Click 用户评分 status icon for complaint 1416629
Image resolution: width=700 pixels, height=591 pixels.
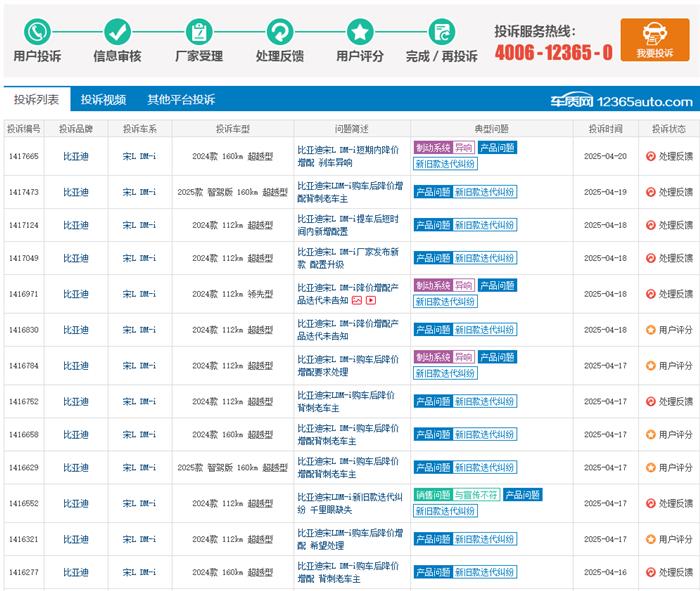pyautogui.click(x=650, y=467)
